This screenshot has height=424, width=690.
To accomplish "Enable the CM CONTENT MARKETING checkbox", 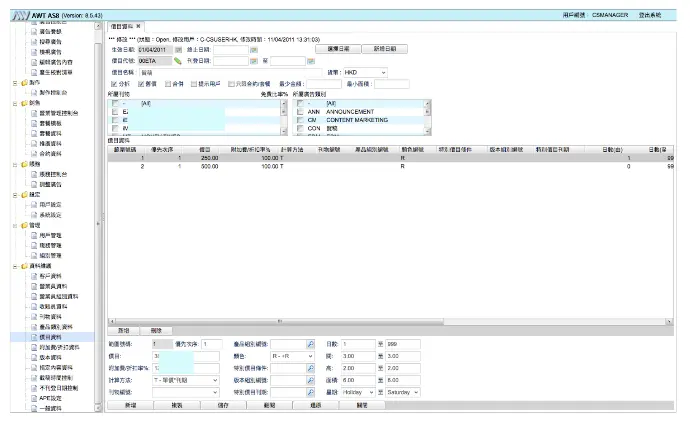I will 300,120.
